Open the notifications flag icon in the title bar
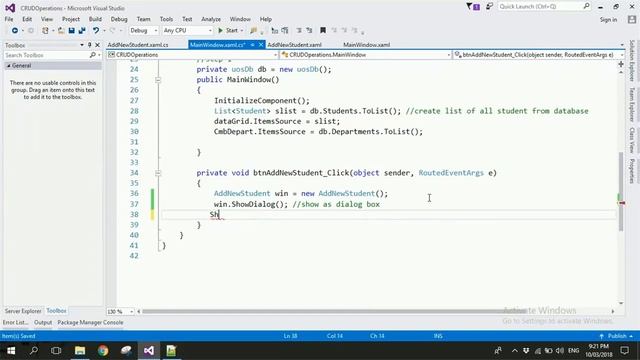640x360 pixels. click(x=473, y=7)
